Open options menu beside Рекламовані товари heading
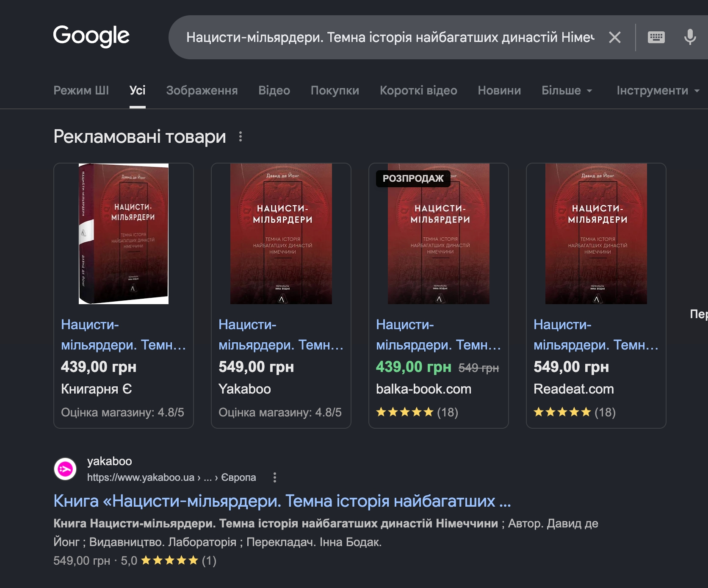Screen dimensions: 708x588 [241, 136]
